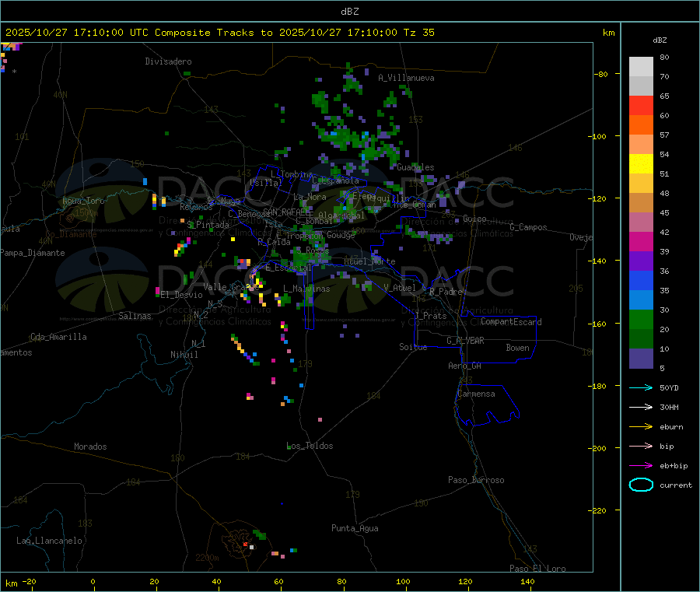Screen dimensions: 700x592
Task: Click the Divisadero place label
Action: (x=168, y=61)
